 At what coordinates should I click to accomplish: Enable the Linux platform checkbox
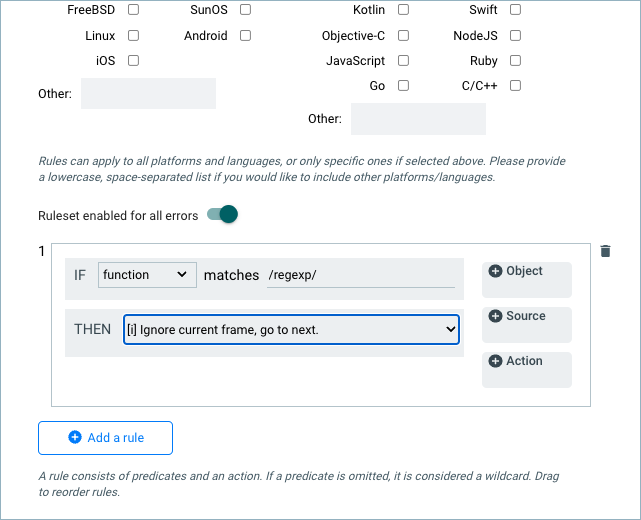click(x=134, y=36)
